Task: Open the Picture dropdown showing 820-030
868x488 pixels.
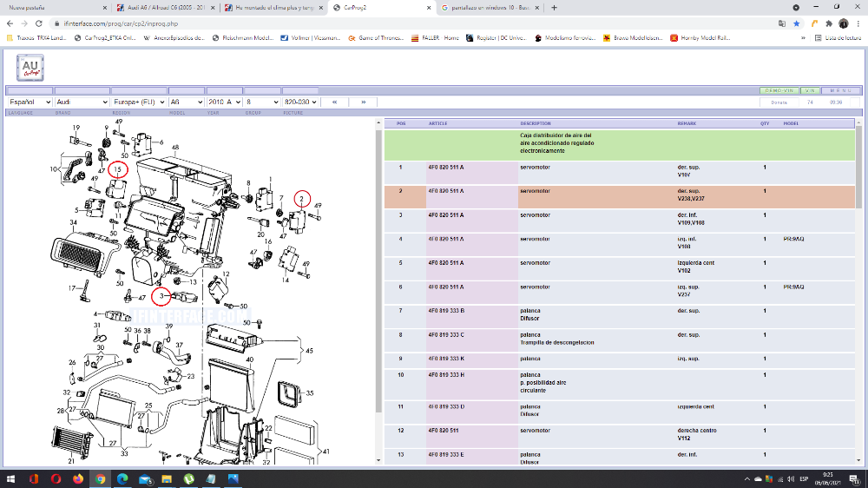Action: click(300, 102)
